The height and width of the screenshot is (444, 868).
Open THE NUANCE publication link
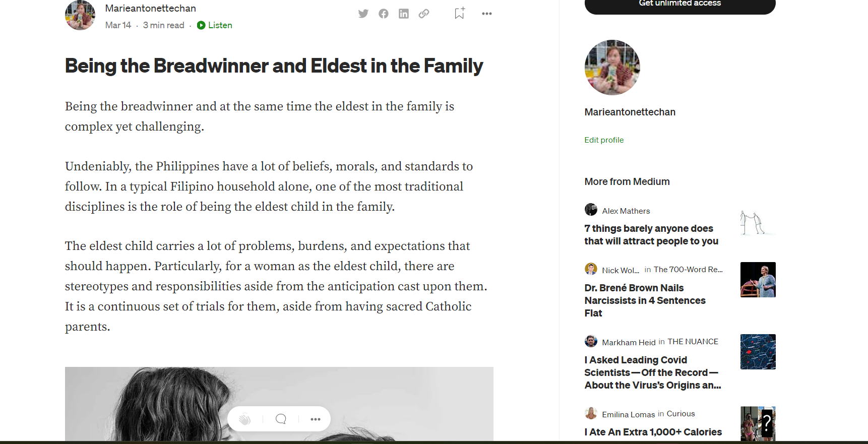tap(693, 342)
